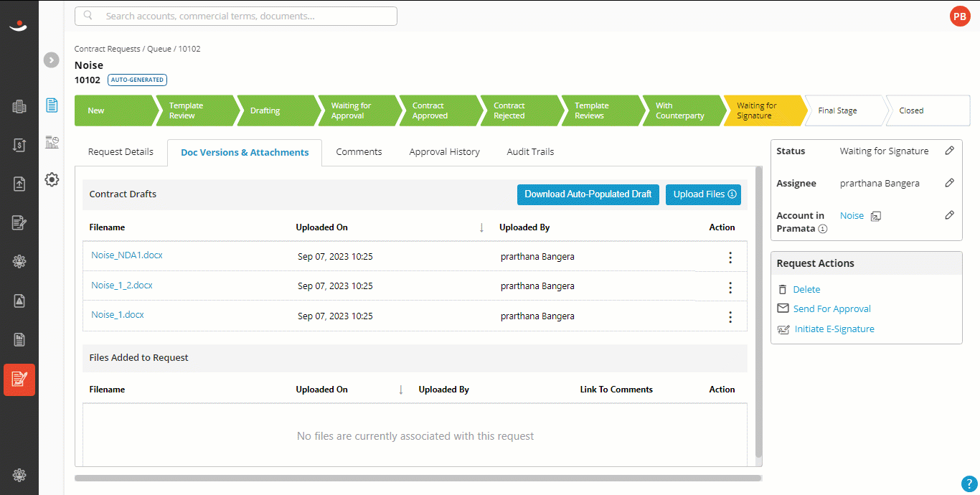
Task: Select the Contract Approved stage
Action: 439,110
